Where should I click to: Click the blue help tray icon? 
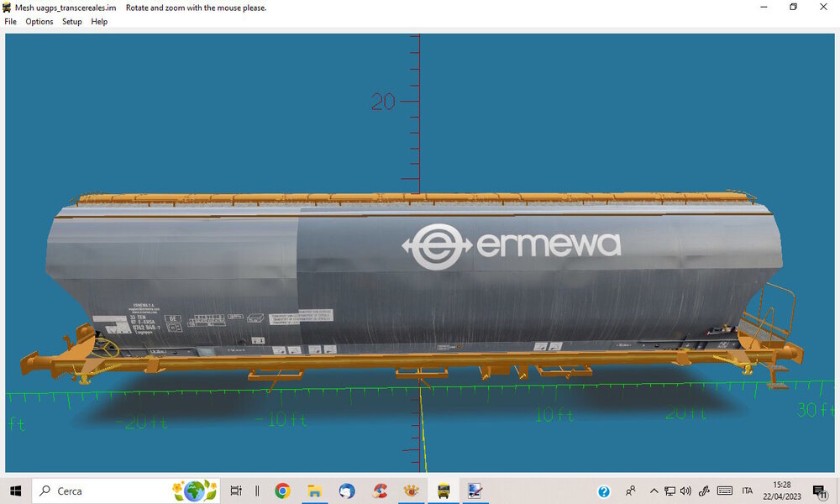[x=604, y=491]
